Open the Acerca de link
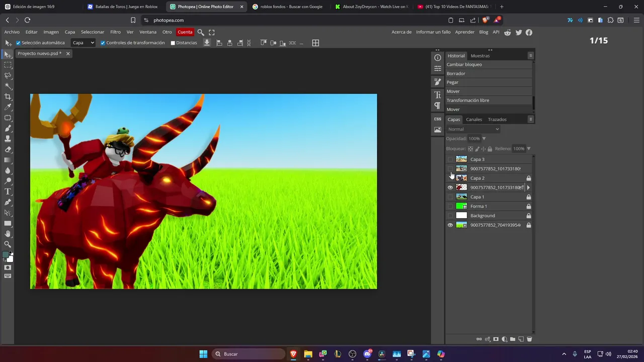Image resolution: width=644 pixels, height=362 pixels. point(401,32)
